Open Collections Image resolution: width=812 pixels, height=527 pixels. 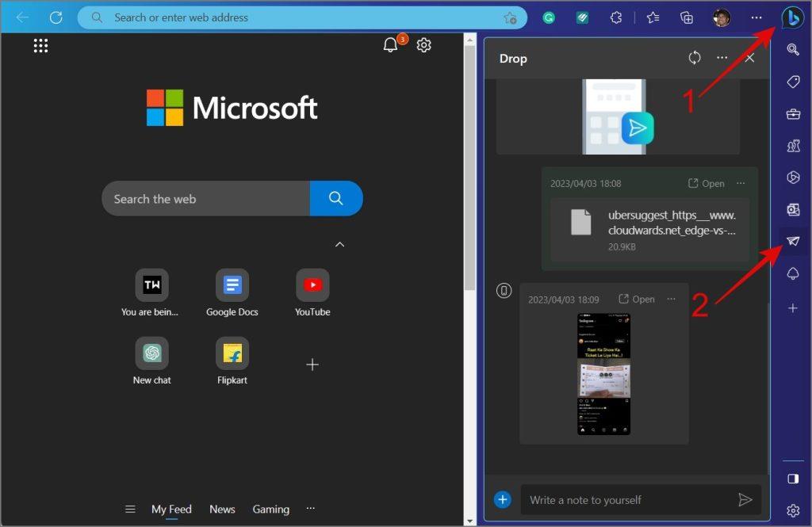click(687, 18)
